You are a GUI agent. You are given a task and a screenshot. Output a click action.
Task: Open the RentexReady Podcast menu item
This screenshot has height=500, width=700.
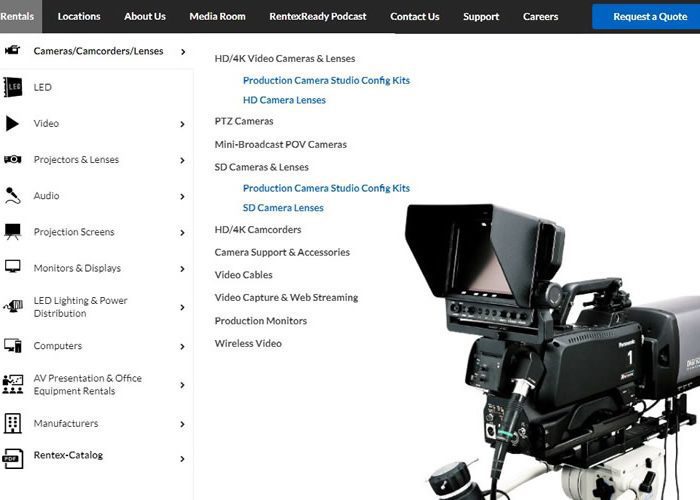[318, 17]
